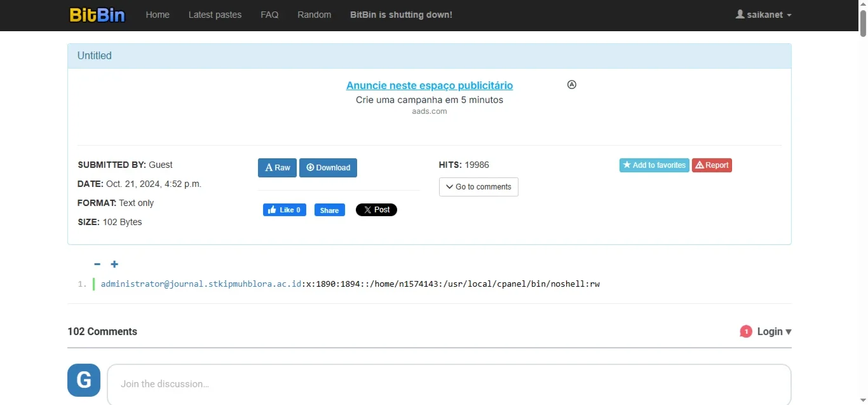Read the BitBin is shutting down notice
The height and width of the screenshot is (405, 868).
(401, 15)
